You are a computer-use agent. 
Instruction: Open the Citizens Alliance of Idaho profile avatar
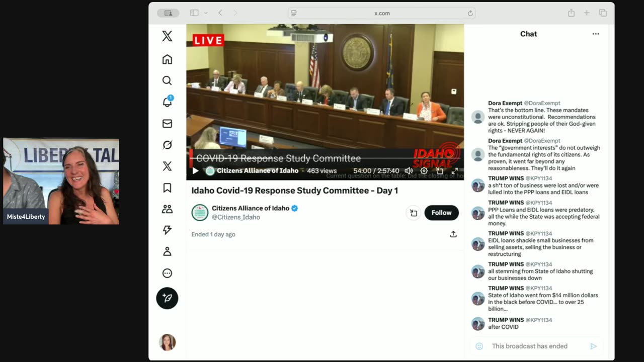[200, 213]
